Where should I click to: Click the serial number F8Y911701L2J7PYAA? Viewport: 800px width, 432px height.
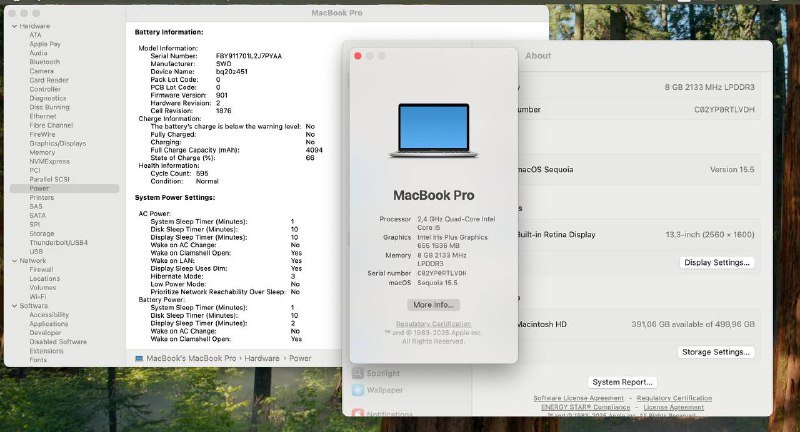click(x=249, y=56)
